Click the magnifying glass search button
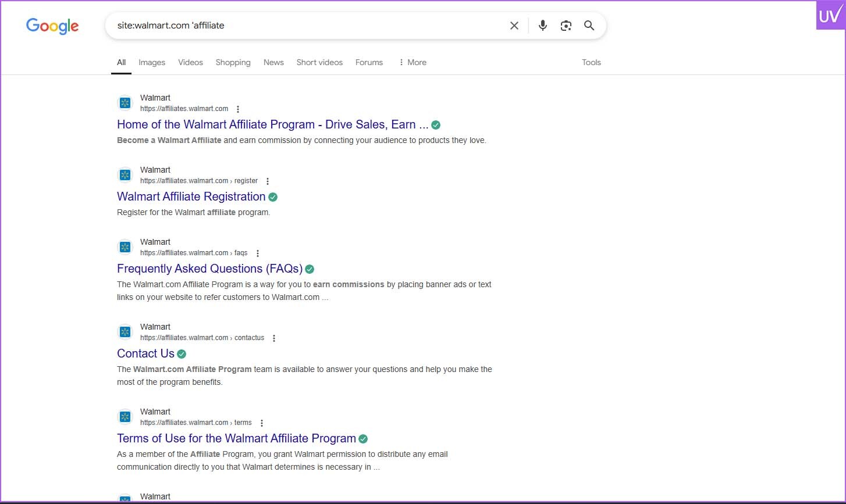 (589, 26)
